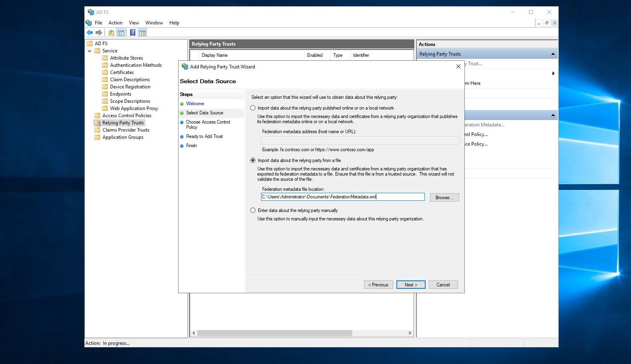This screenshot has width=631, height=364.
Task: Open the Help question-mark toolbar icon
Action: click(133, 32)
